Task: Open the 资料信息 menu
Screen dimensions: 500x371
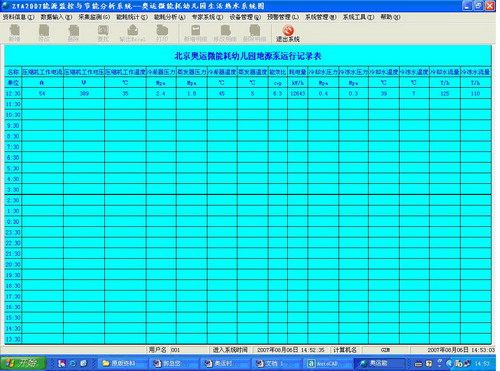Action: tap(18, 17)
